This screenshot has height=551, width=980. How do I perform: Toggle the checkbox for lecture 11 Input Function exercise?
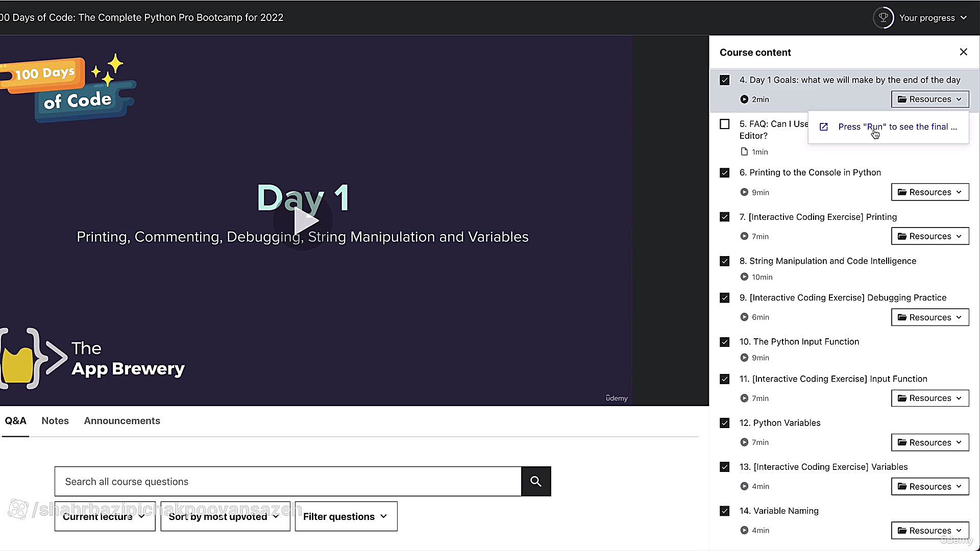[x=724, y=379]
